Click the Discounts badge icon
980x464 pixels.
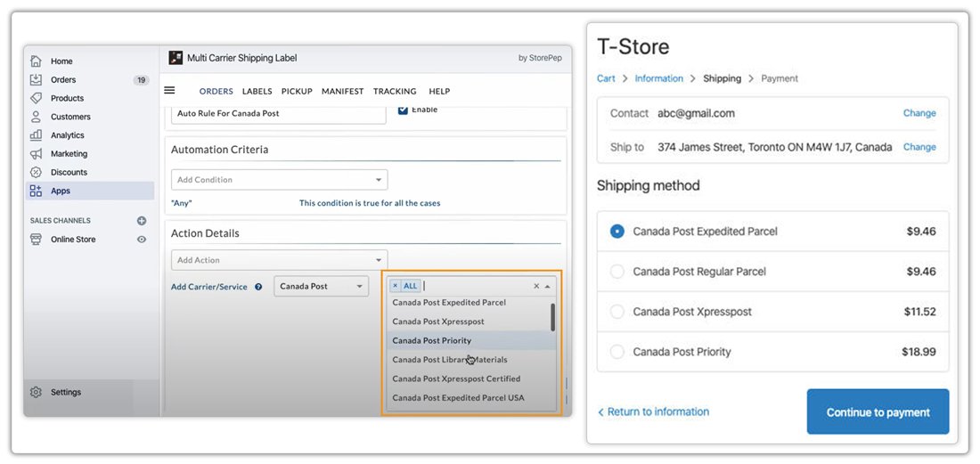37,173
